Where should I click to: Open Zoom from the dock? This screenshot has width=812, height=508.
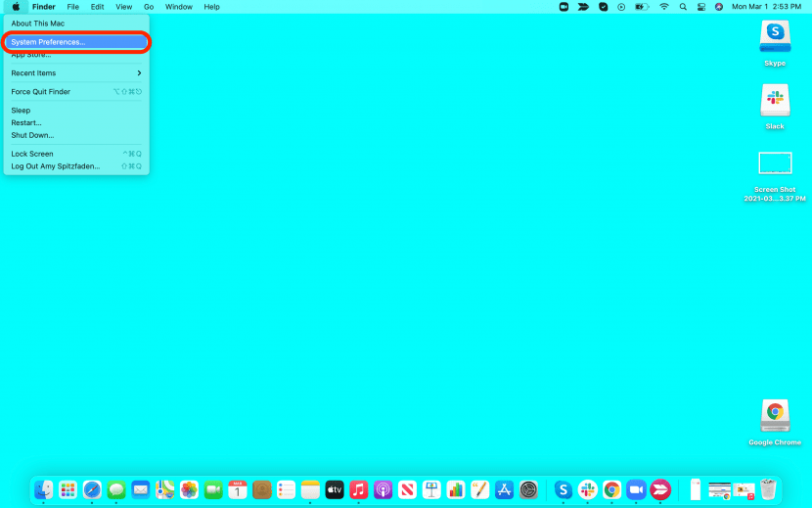tap(636, 489)
